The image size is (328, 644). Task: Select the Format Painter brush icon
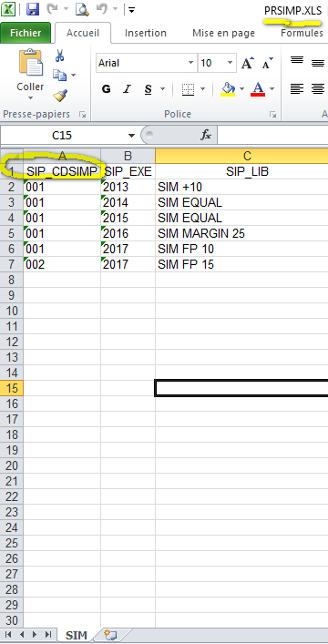pos(60,96)
